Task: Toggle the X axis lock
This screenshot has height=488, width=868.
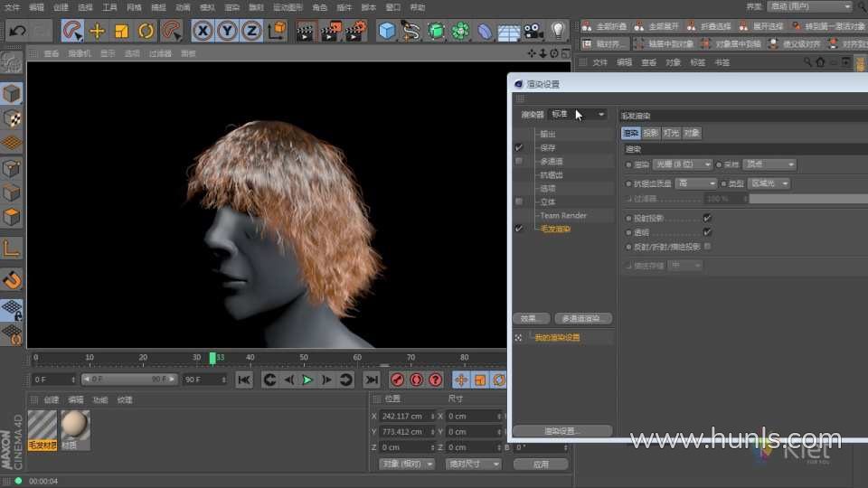Action: click(203, 31)
